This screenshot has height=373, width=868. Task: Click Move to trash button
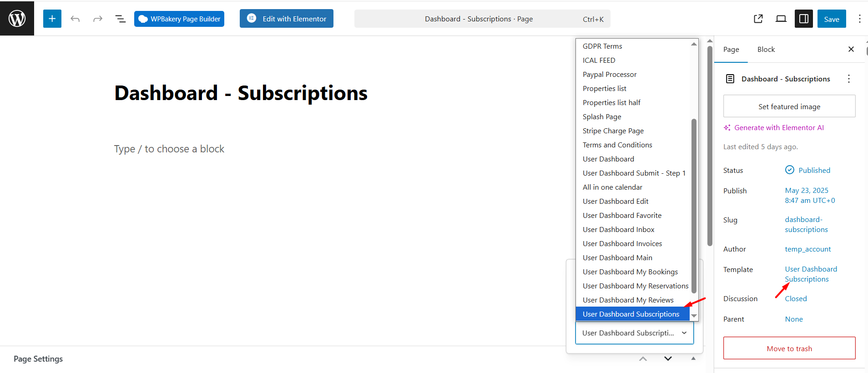tap(789, 348)
